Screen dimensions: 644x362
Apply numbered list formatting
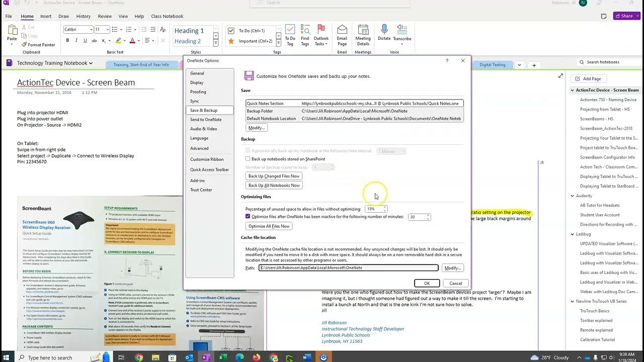tap(129, 30)
